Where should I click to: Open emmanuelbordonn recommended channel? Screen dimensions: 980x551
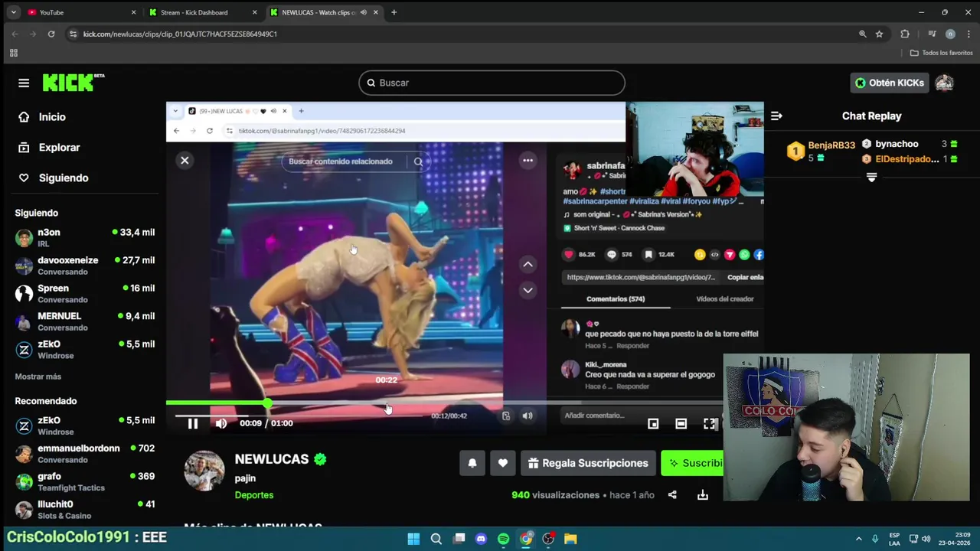(85, 453)
